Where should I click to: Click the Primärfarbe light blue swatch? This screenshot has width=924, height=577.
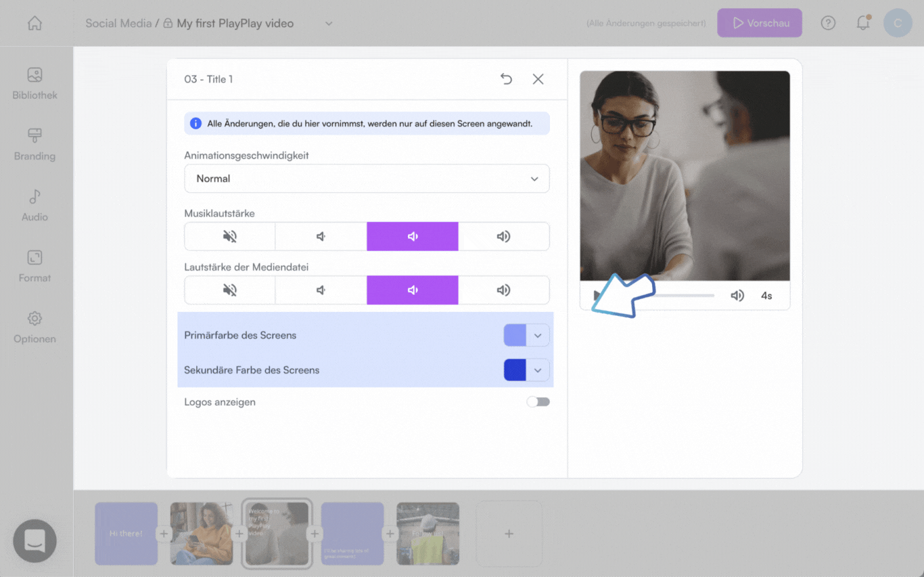[x=515, y=336]
